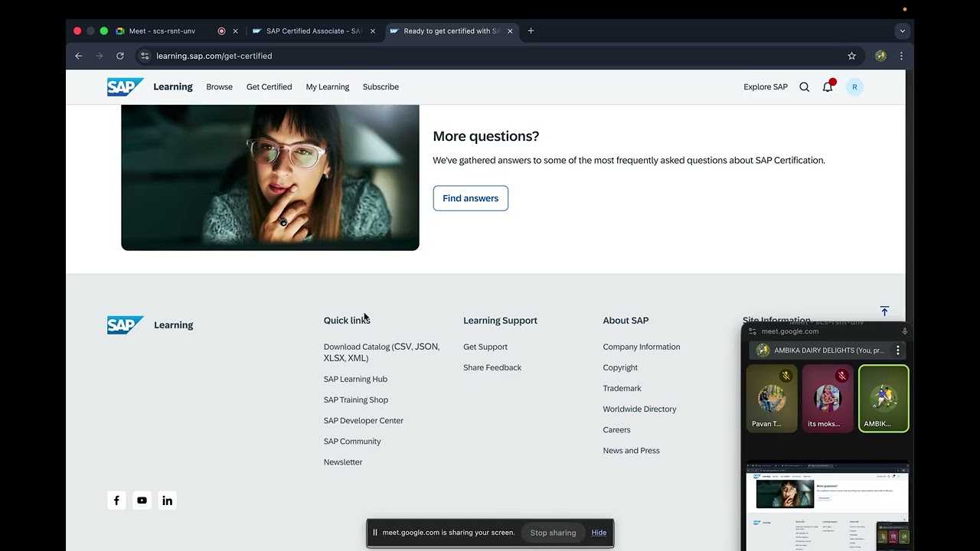Close the SAP Certified Associate tab
Image resolution: width=980 pixels, height=551 pixels.
(373, 31)
